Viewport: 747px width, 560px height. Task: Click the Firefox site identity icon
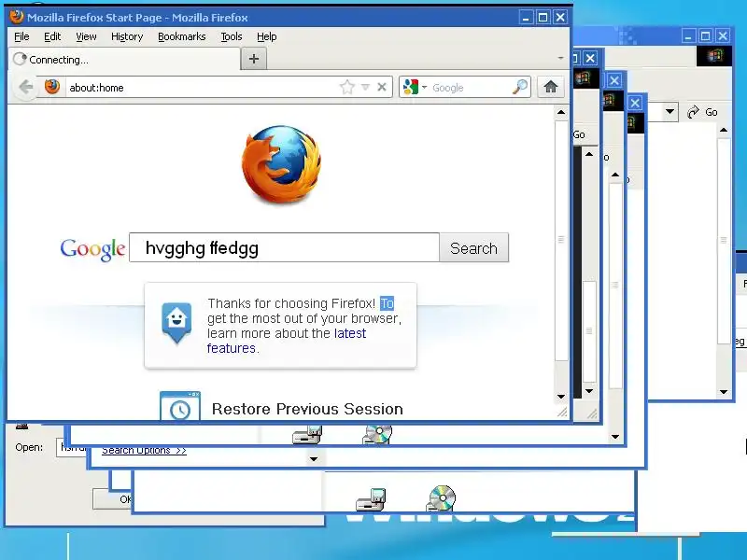click(52, 87)
